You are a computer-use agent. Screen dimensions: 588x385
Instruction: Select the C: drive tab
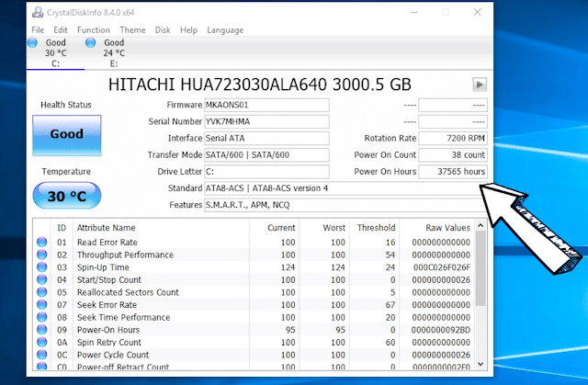55,53
